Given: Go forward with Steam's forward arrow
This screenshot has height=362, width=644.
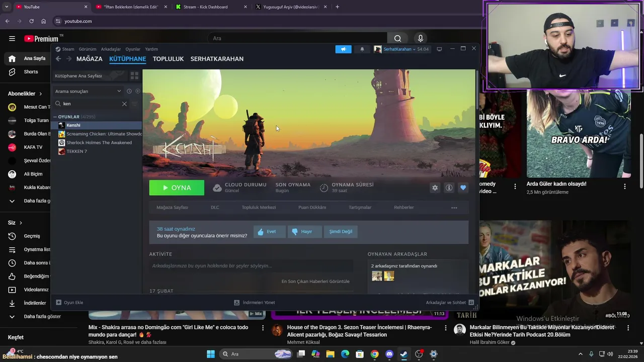Looking at the screenshot, I should [x=69, y=59].
